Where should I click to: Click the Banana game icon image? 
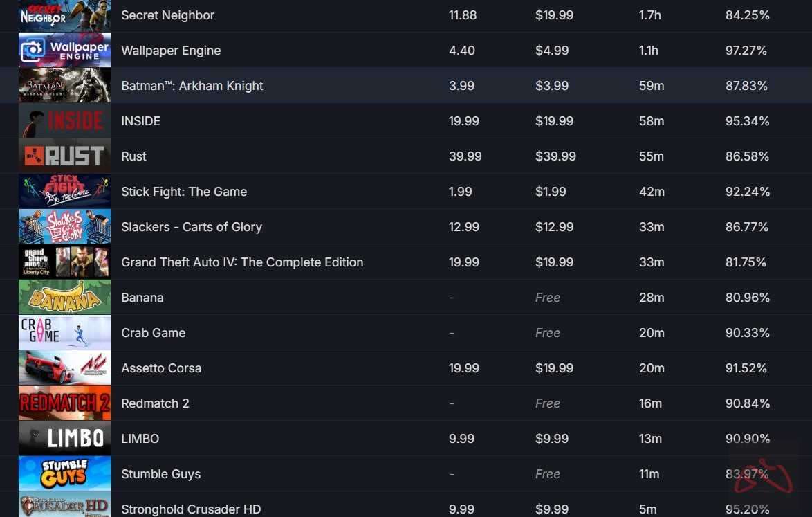pyautogui.click(x=64, y=298)
